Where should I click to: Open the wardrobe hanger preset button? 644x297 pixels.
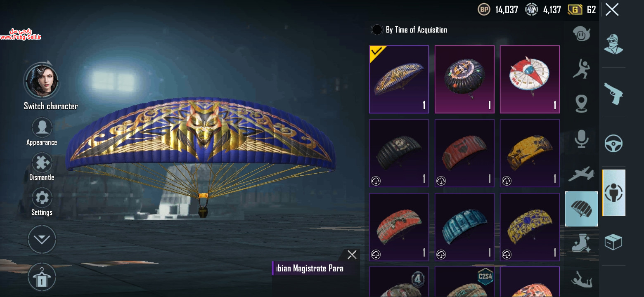42,277
